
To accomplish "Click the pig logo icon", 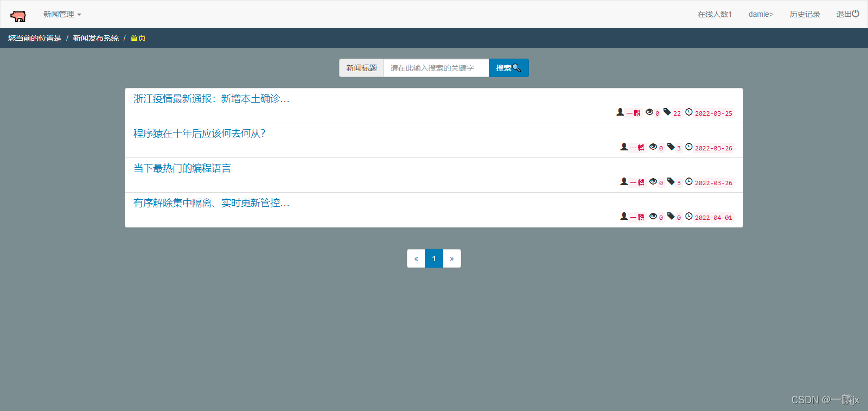I will click(18, 15).
